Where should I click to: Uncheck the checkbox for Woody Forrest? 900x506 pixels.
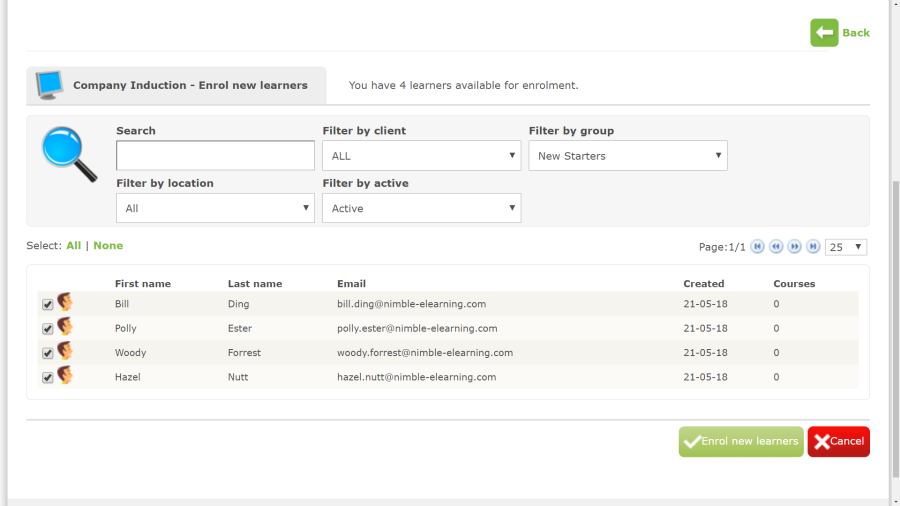point(47,353)
